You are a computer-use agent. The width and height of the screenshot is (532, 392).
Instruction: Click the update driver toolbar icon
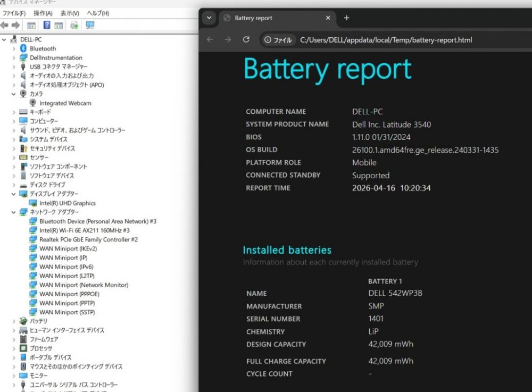point(74,25)
